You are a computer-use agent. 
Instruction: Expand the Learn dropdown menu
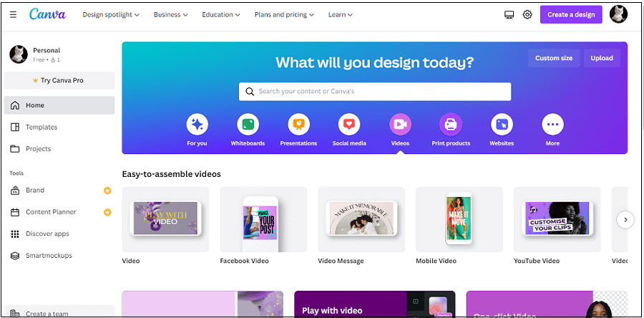(x=341, y=15)
